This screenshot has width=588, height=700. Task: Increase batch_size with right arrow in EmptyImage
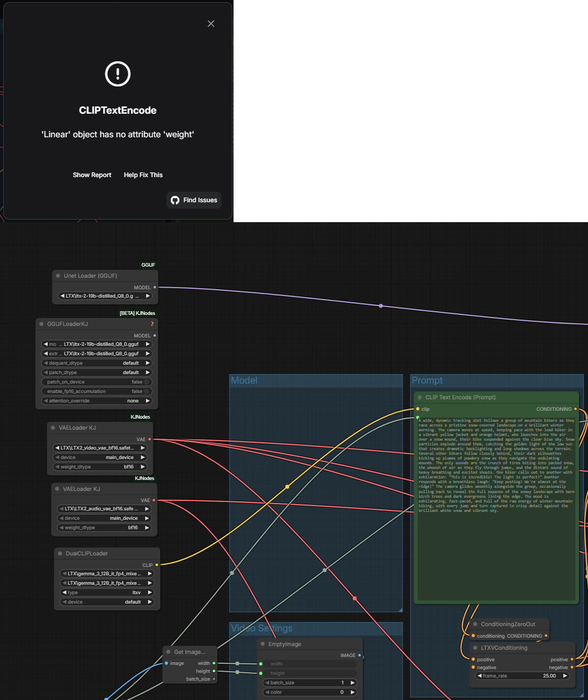pyautogui.click(x=352, y=683)
